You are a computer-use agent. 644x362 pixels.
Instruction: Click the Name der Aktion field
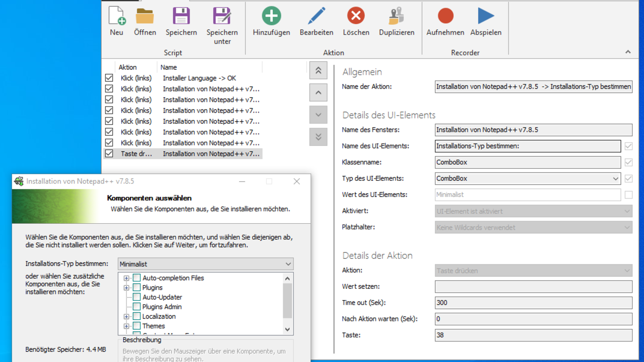533,87
